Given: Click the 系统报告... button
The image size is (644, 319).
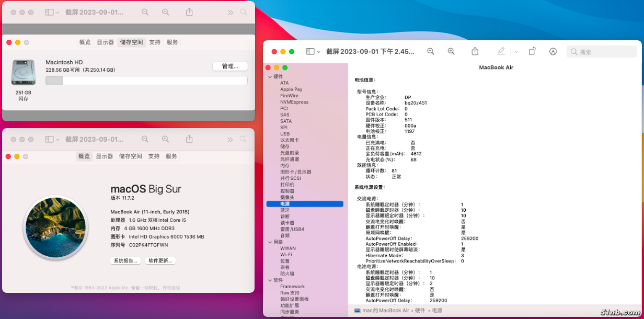Looking at the screenshot, I should coord(125,260).
